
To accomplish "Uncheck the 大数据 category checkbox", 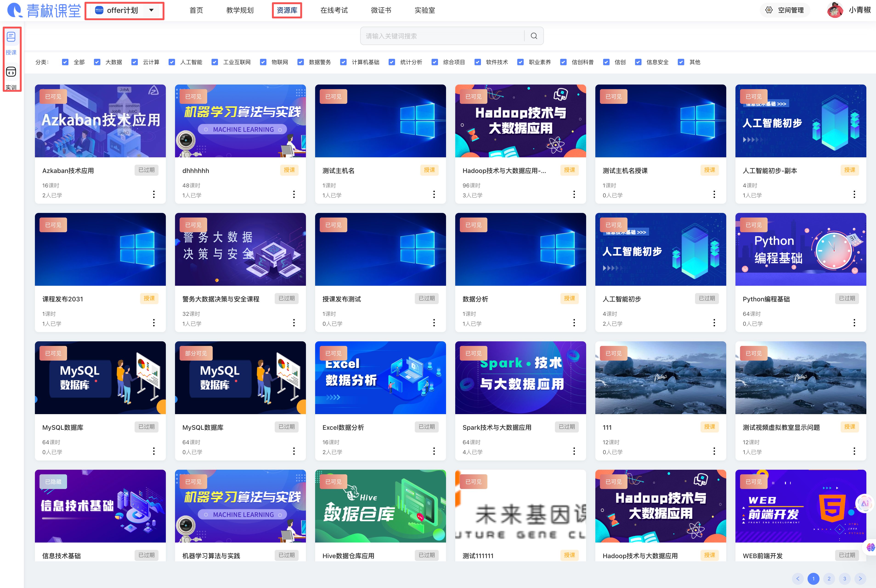I will (x=97, y=62).
